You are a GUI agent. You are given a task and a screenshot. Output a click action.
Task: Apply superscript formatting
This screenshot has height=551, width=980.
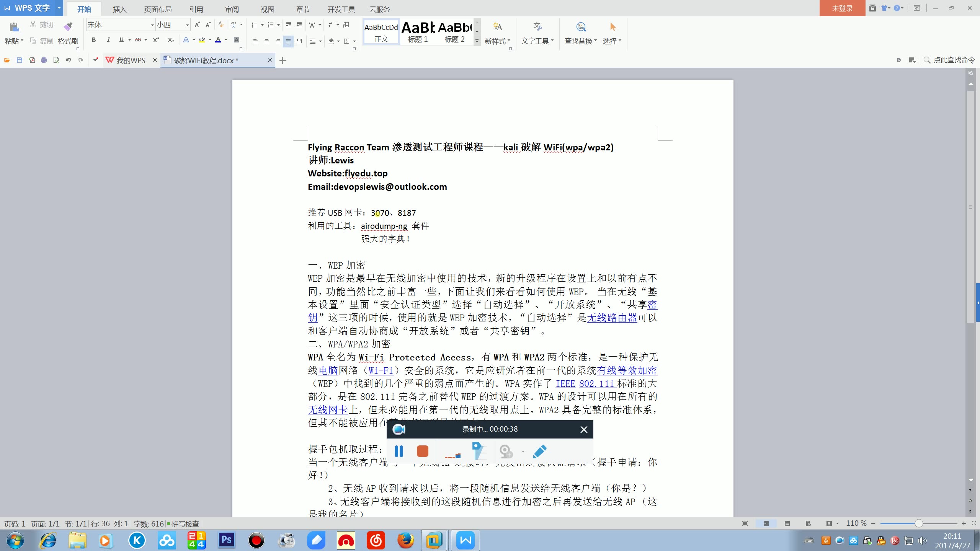coord(156,40)
